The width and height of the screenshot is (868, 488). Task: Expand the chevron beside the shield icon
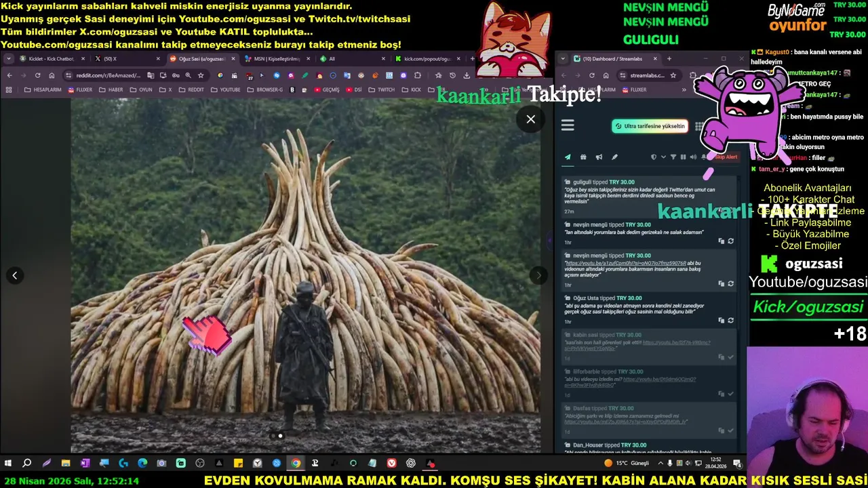pos(663,157)
